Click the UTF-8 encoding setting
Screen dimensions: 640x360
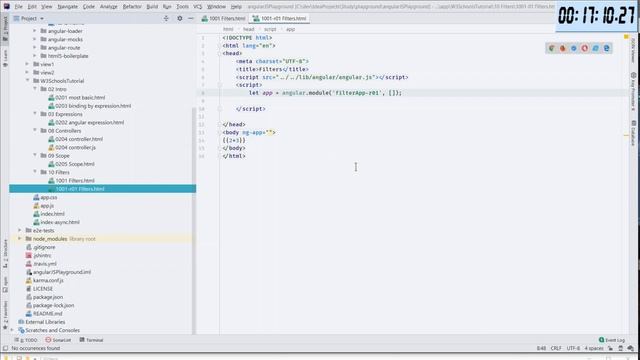pos(573,348)
